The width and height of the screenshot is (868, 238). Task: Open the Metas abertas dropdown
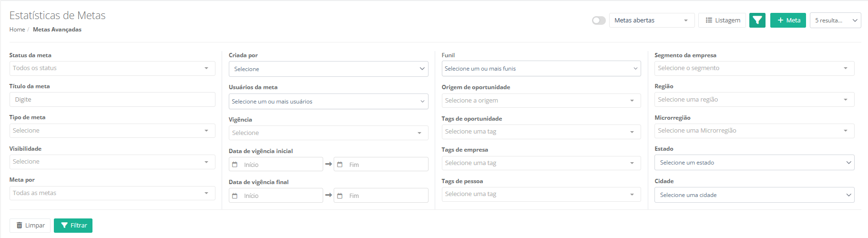[x=651, y=21]
